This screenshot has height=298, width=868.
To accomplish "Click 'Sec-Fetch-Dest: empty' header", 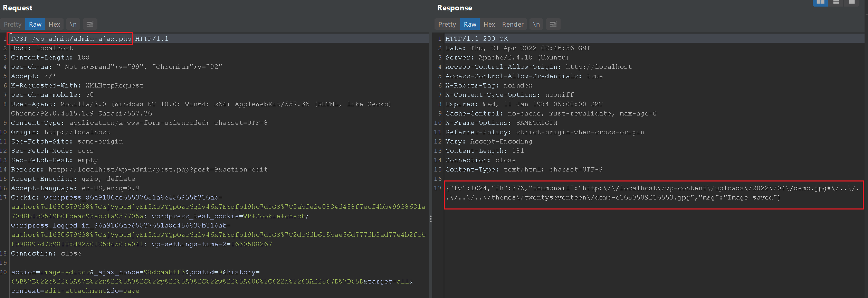I will click(54, 160).
